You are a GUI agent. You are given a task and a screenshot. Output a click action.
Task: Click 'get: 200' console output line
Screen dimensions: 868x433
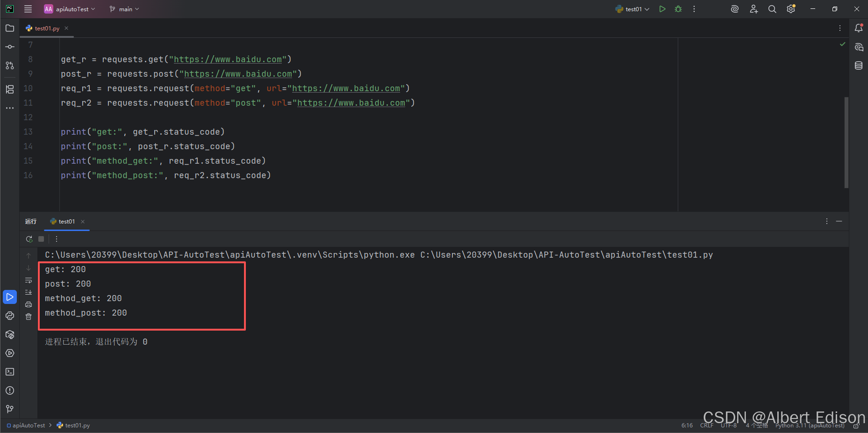tap(65, 269)
